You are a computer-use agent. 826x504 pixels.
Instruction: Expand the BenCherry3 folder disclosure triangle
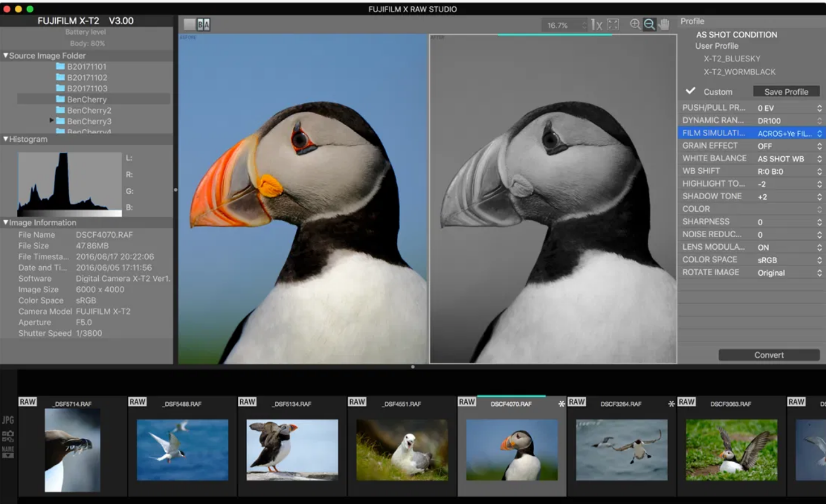(51, 121)
